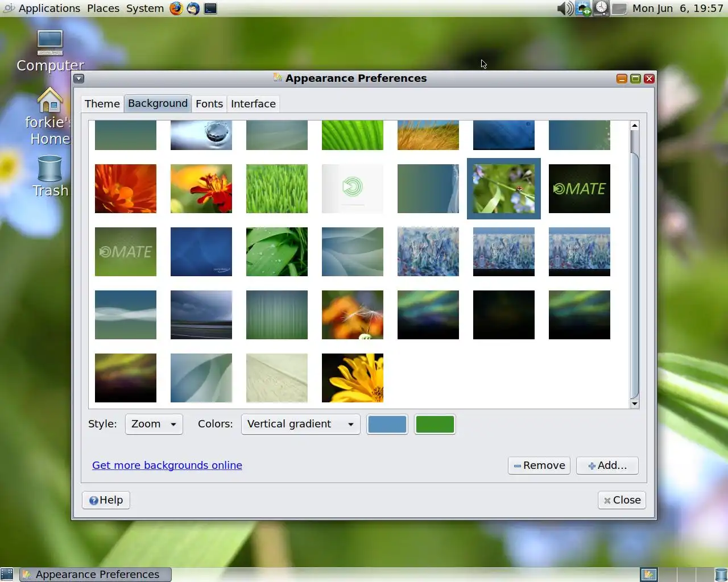Select the white MATE logo wallpaper
This screenshot has width=728, height=582.
(x=353, y=189)
